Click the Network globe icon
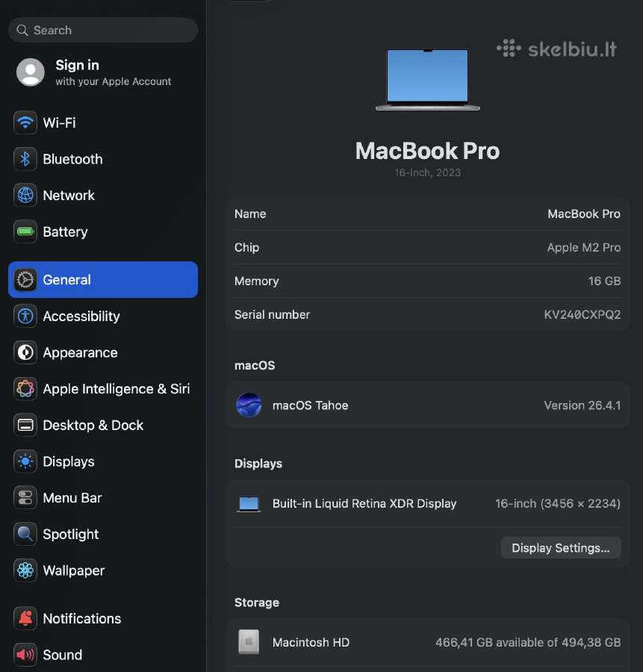 pos(25,196)
